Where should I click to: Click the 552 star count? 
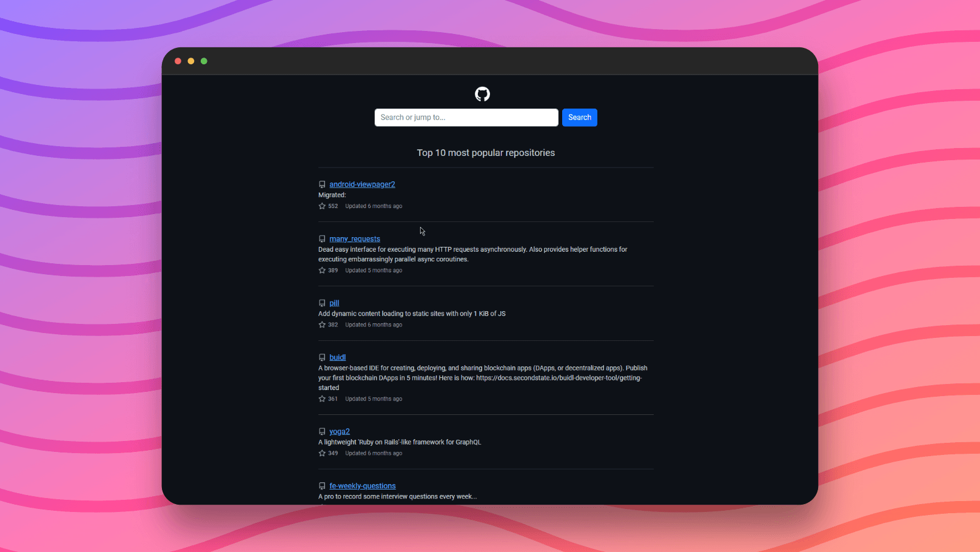coord(333,206)
